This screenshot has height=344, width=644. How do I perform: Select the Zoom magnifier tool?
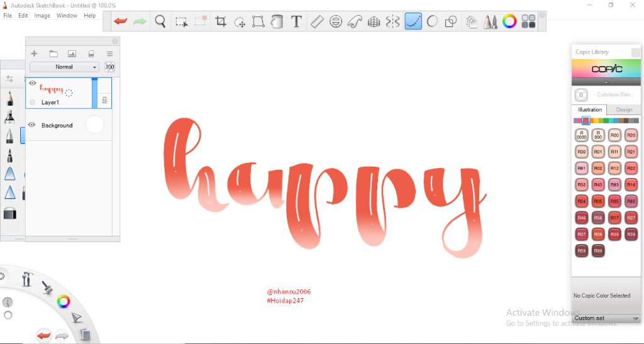160,21
